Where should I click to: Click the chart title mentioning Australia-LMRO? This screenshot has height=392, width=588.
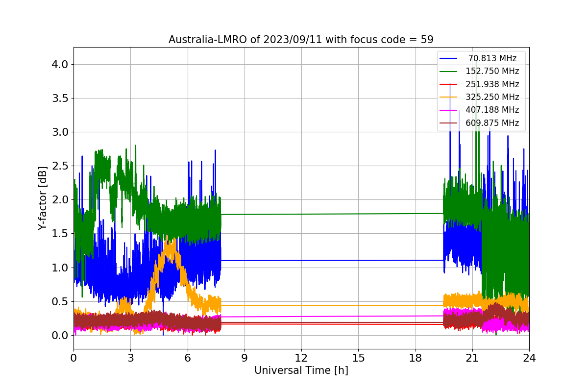click(x=301, y=40)
